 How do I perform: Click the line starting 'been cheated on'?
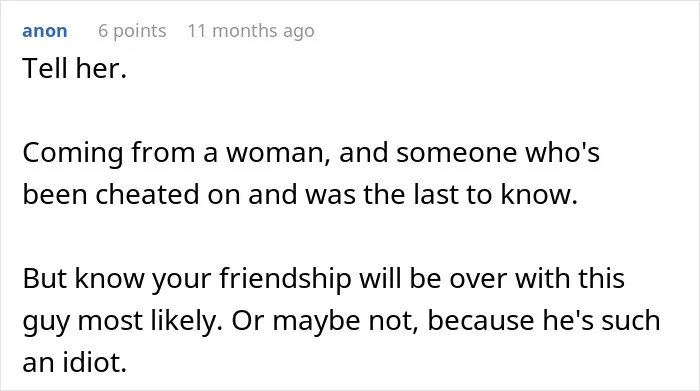pos(300,195)
